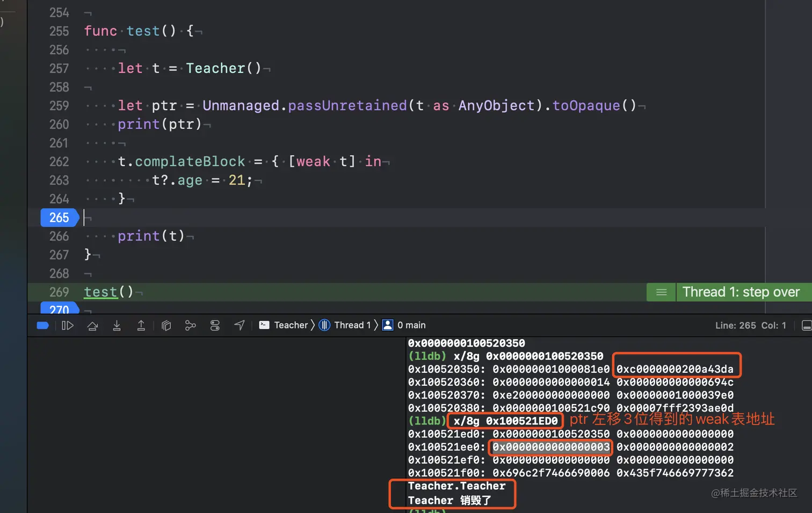Viewport: 812px width, 513px height.
Task: Toggle breakpoint at line 265
Action: tap(60, 217)
